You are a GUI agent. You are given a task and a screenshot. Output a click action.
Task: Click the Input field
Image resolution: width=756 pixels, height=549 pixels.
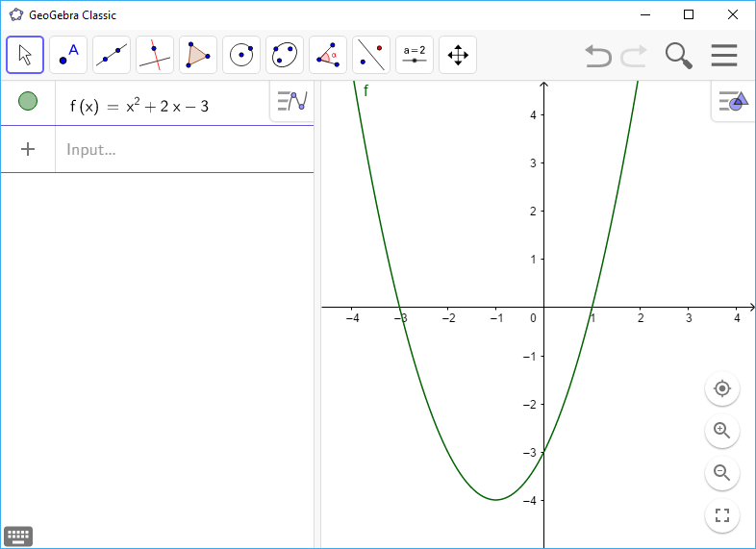point(185,149)
